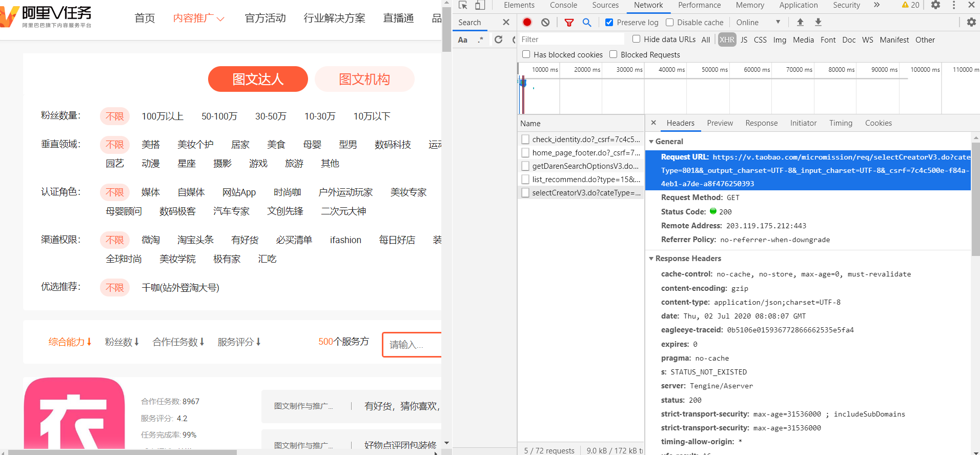
Task: Activate the inspect element picker icon
Action: tap(463, 5)
